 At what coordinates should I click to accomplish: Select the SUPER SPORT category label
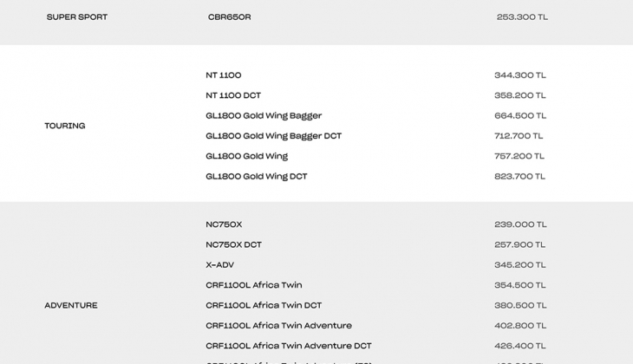[77, 17]
